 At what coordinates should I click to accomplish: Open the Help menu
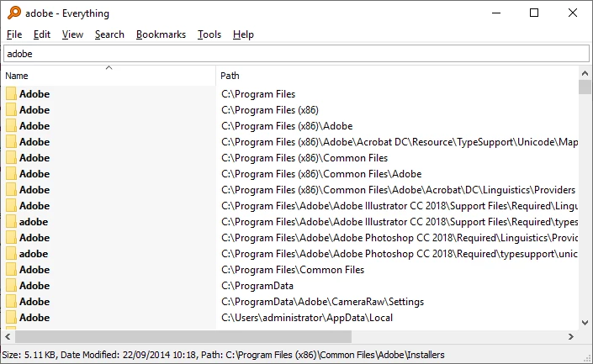243,34
